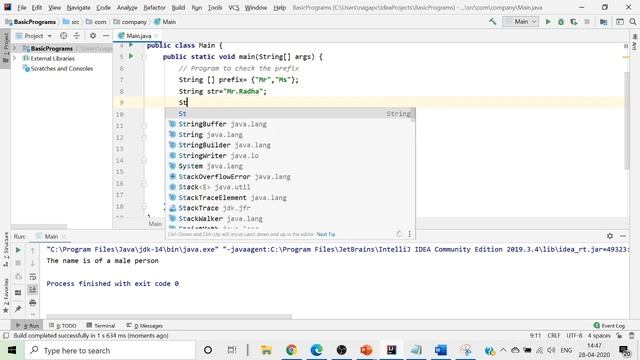Screen dimensions: 640x360
Task: Expand the BasicPrograms project node
Action: [15, 48]
